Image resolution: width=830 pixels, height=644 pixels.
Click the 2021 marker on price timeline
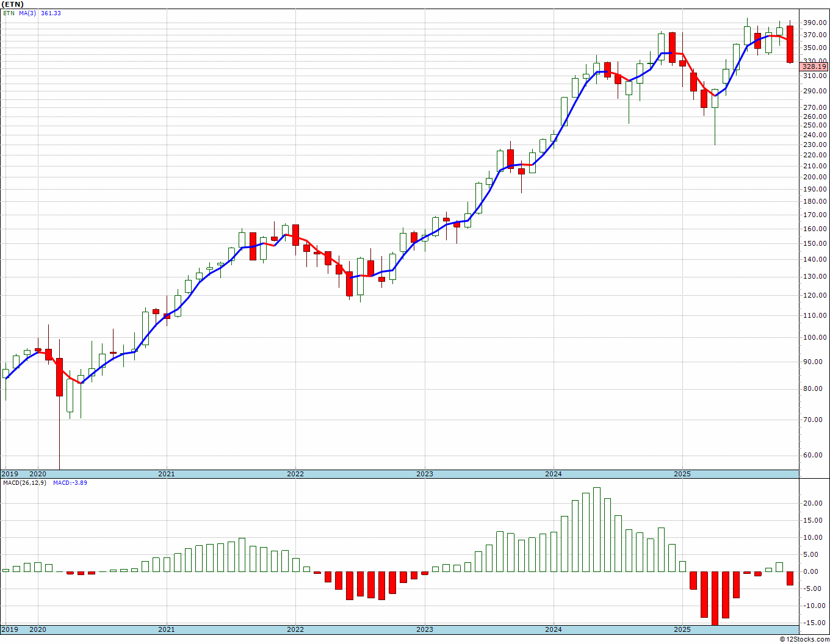(166, 474)
